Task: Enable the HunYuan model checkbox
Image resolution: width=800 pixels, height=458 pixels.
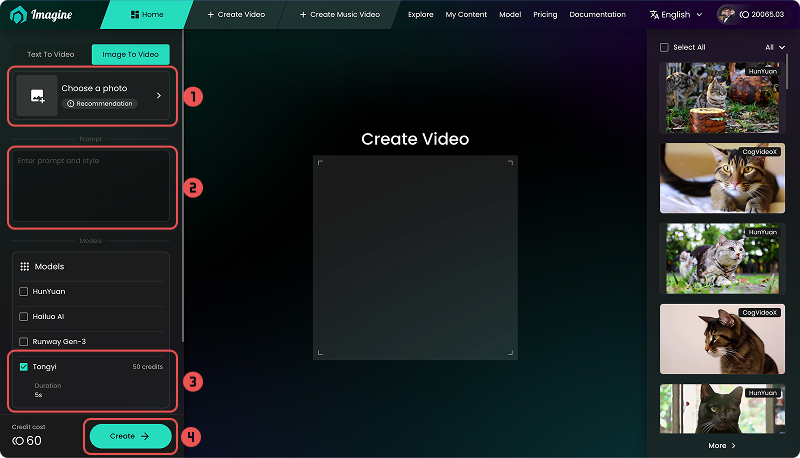Action: pos(24,291)
